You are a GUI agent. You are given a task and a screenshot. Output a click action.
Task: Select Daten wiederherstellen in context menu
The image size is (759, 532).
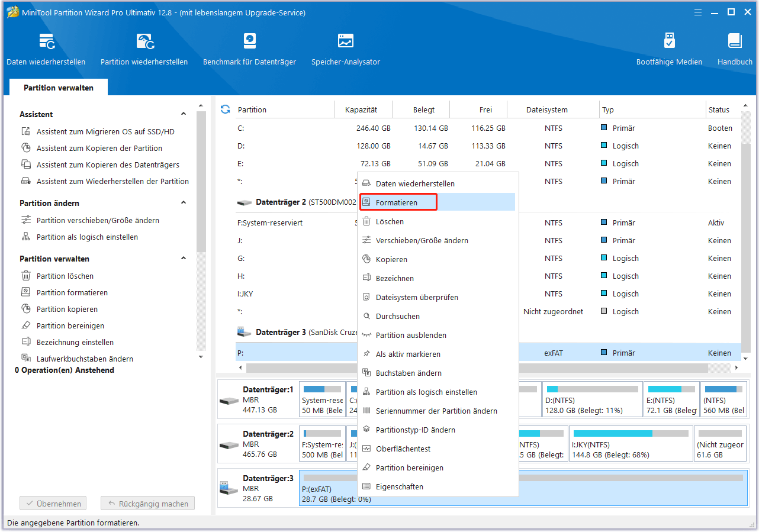pyautogui.click(x=438, y=183)
